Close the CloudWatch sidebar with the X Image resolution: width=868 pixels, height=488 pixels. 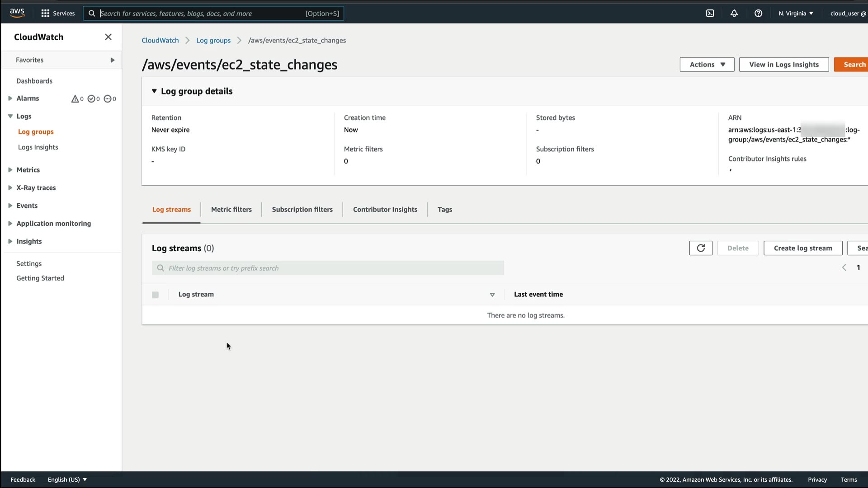click(108, 37)
